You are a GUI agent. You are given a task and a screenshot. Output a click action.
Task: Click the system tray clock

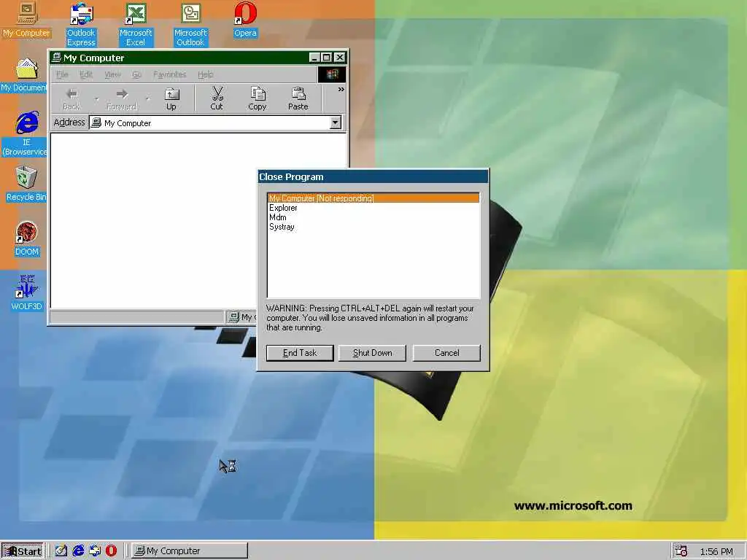coord(716,551)
